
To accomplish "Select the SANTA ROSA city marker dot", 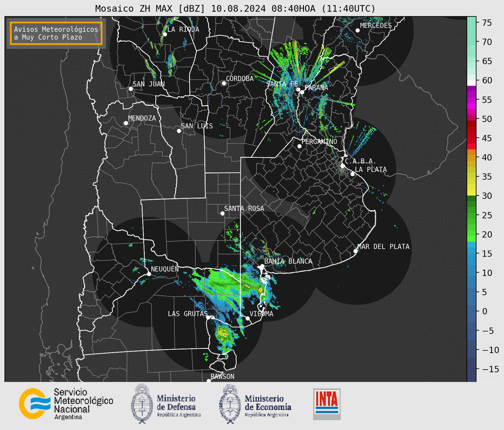I will (222, 214).
